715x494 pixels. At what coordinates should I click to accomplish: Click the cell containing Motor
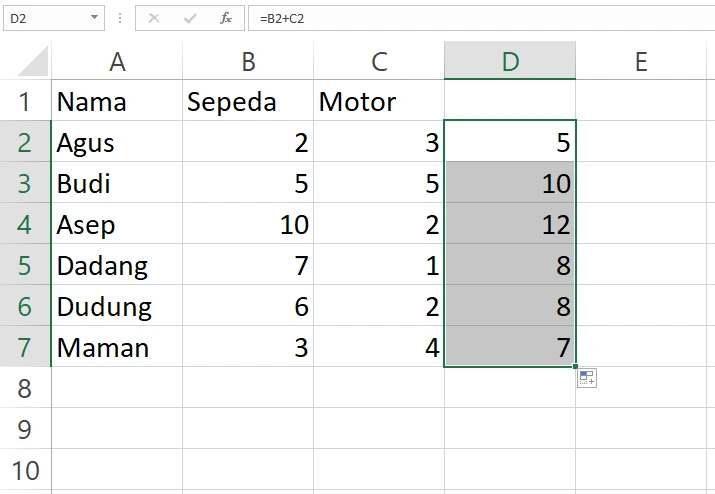click(379, 101)
